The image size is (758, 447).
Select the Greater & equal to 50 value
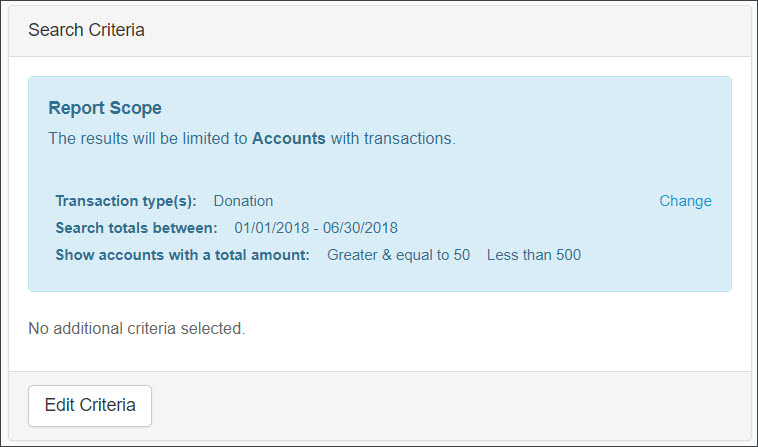pos(398,255)
